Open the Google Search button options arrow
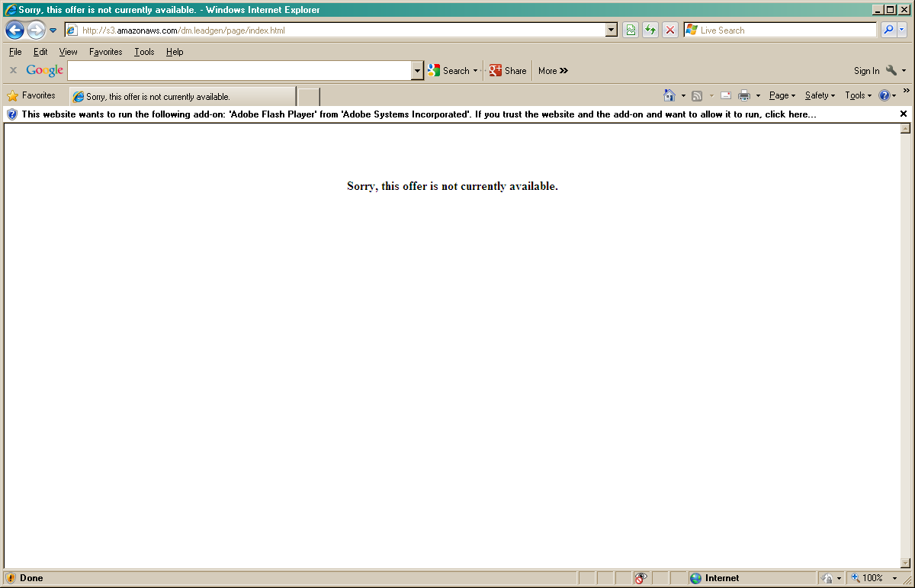The height and width of the screenshot is (588, 915). pos(475,71)
